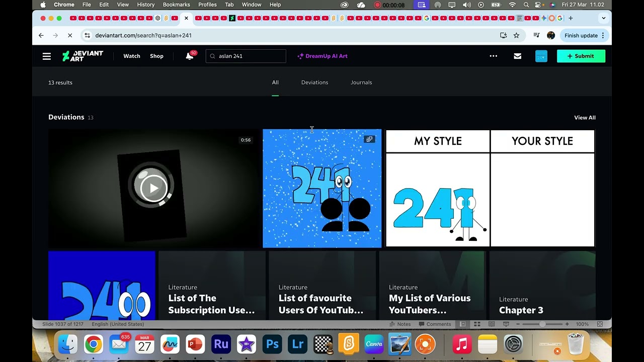The width and height of the screenshot is (644, 362).
Task: Open the Shop page
Action: pyautogui.click(x=156, y=56)
